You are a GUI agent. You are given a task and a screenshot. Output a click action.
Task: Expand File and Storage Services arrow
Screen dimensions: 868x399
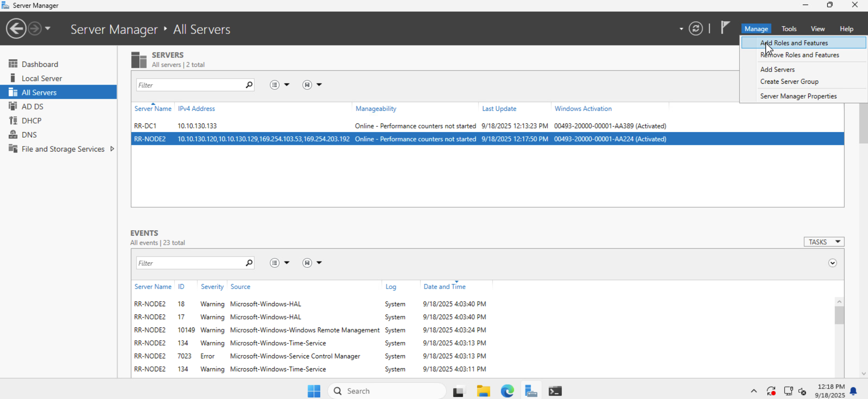point(112,149)
